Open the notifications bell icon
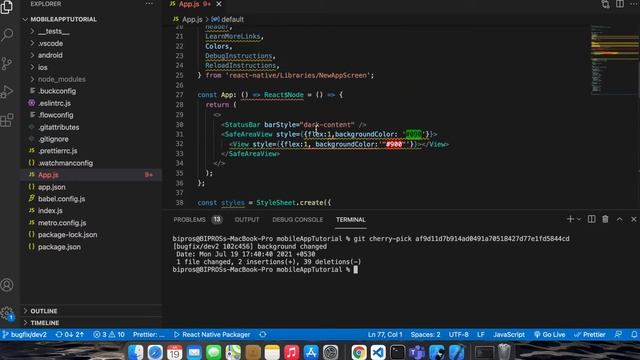Image resolution: width=640 pixels, height=360 pixels. tap(634, 335)
